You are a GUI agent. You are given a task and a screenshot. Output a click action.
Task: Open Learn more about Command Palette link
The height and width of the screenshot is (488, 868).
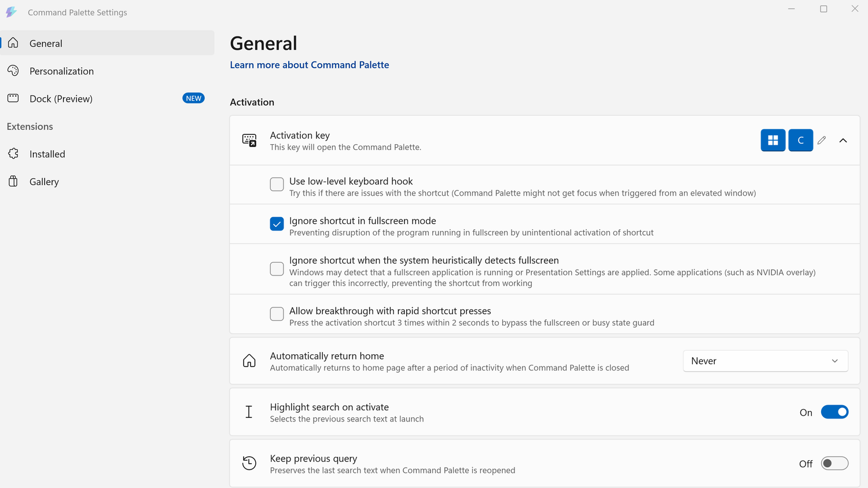click(310, 65)
